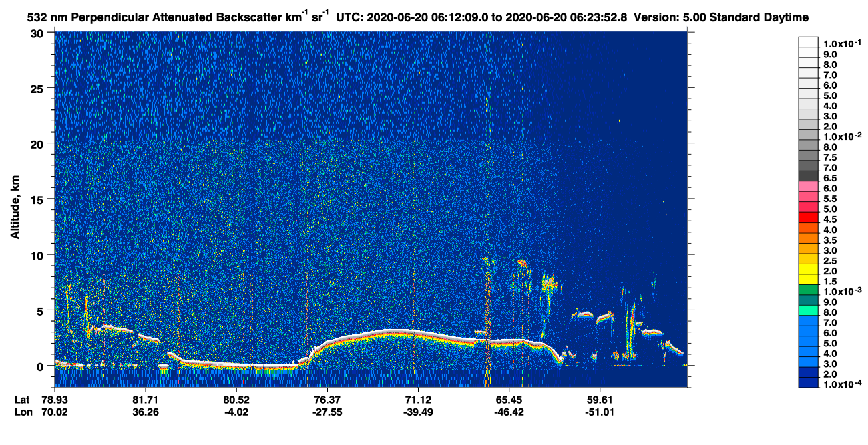Select latitude value 59.61
Screen dimensions: 868x445
click(x=599, y=399)
